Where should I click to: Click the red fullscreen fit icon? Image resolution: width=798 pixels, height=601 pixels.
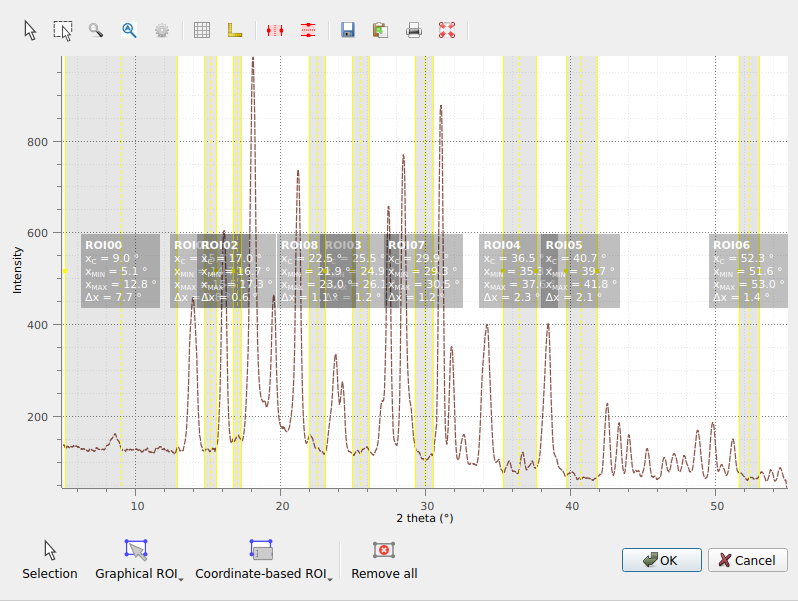coord(447,30)
